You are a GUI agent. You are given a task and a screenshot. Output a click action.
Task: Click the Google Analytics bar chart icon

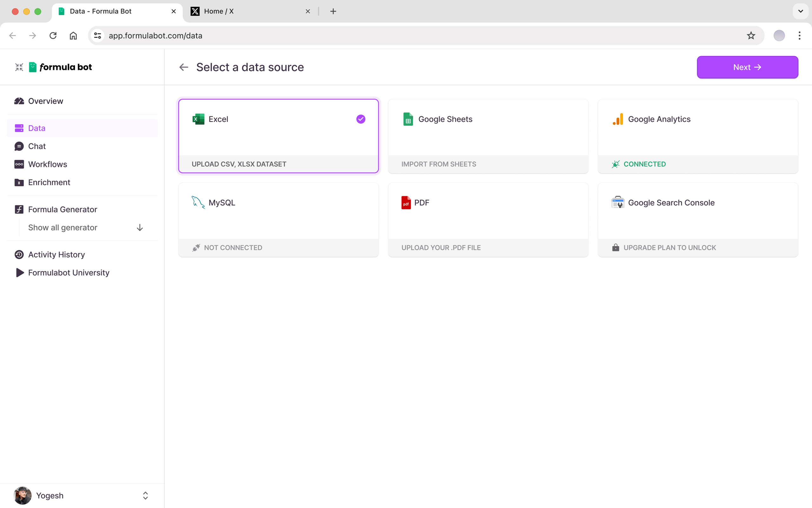(x=618, y=119)
